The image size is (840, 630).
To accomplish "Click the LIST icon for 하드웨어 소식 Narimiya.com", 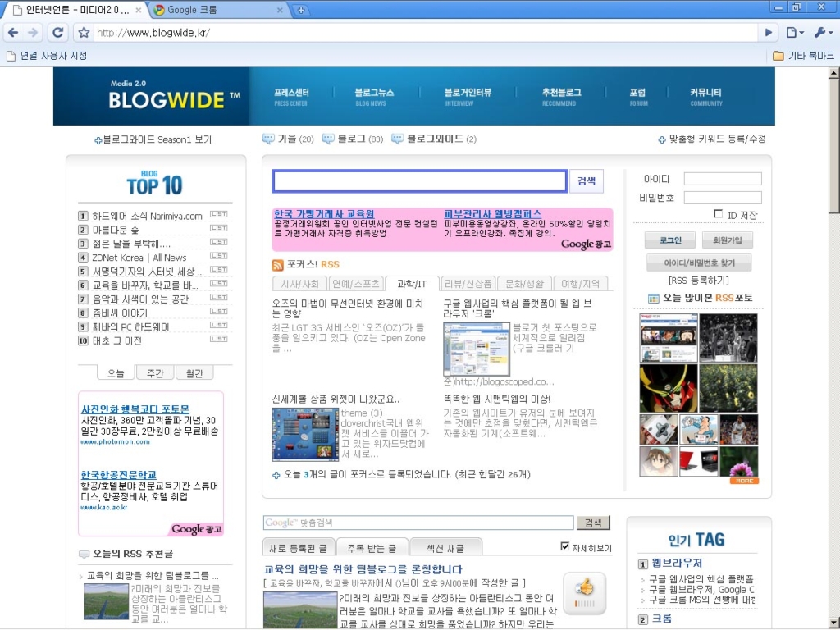I will tap(218, 214).
